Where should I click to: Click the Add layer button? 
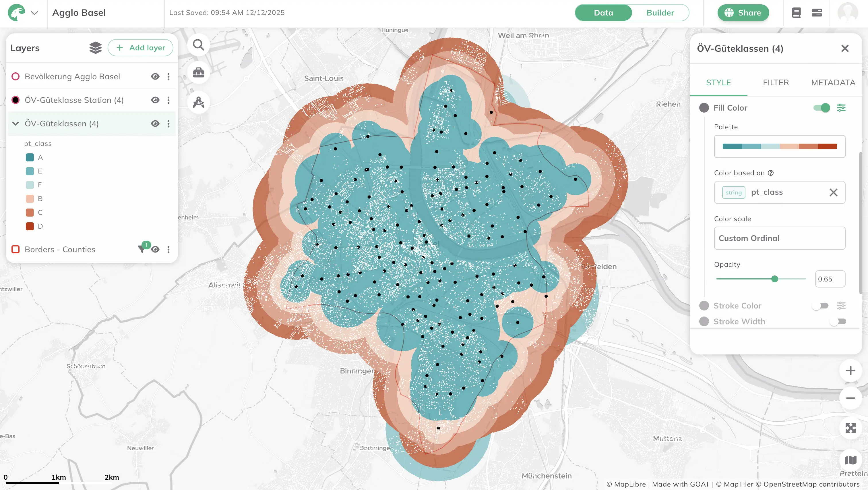(x=141, y=48)
